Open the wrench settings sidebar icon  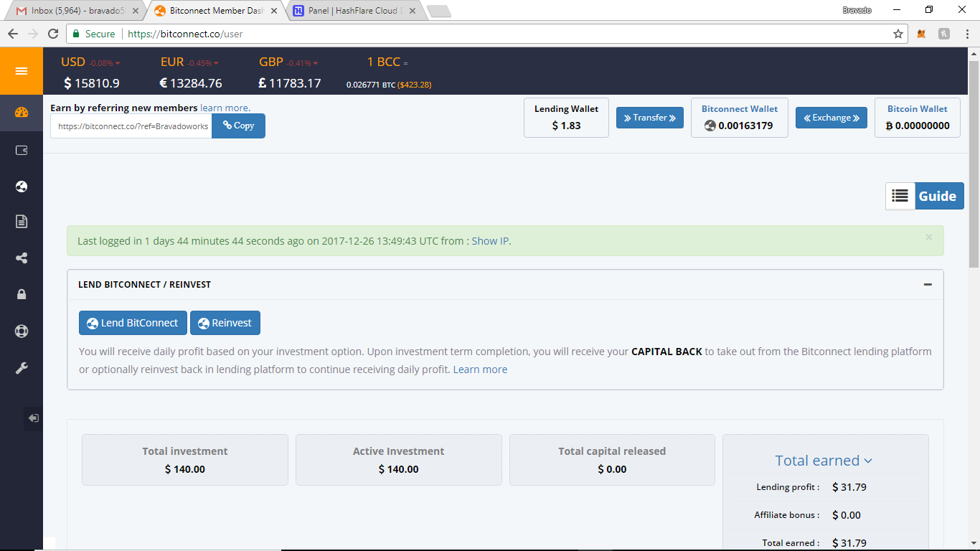click(x=22, y=368)
